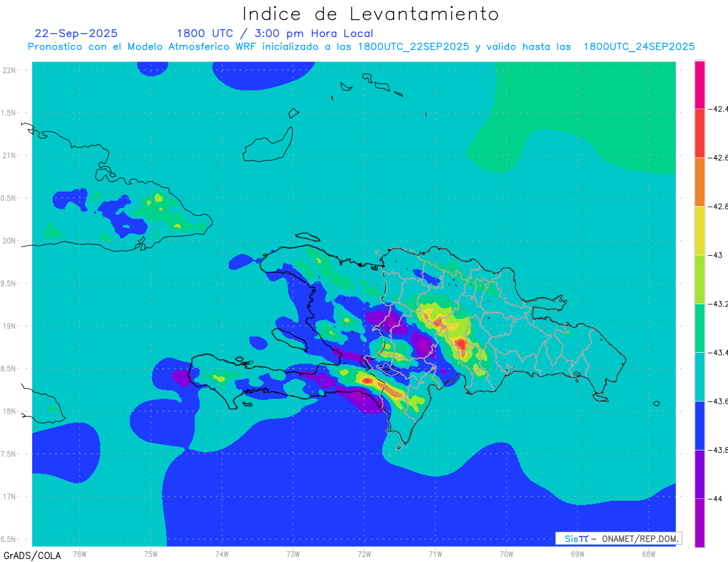Click the '6.5N' latitude label
Viewport: 728px width, 562px height.
8,539
